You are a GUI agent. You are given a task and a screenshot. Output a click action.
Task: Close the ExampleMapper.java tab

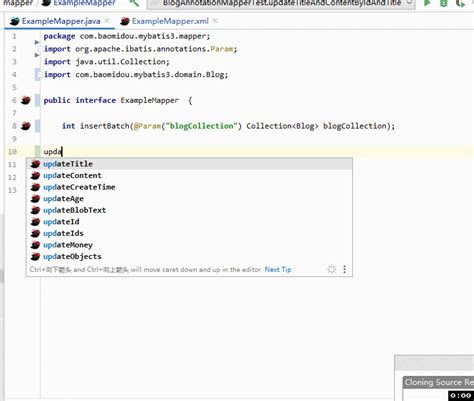[x=107, y=21]
